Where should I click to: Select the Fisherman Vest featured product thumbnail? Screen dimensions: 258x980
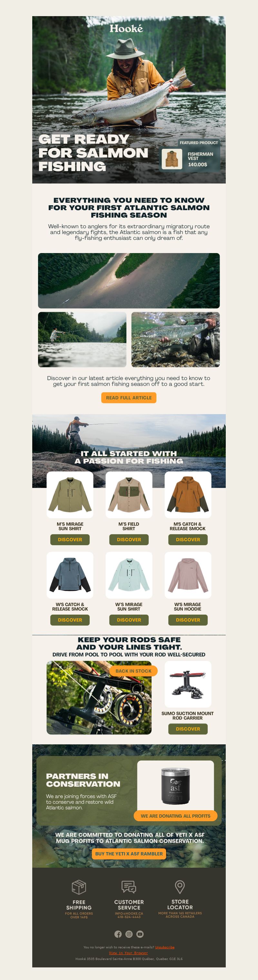coord(172,158)
